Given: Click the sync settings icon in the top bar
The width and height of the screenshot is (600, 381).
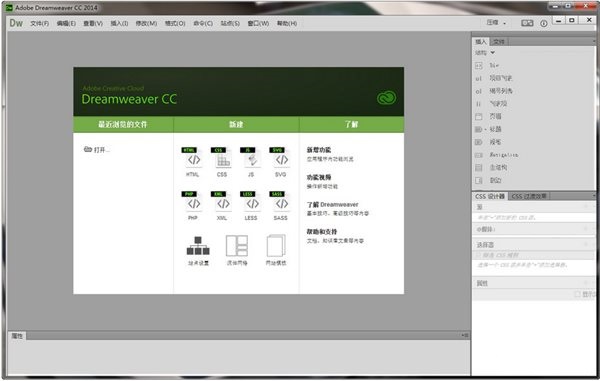Looking at the screenshot, I should point(527,23).
